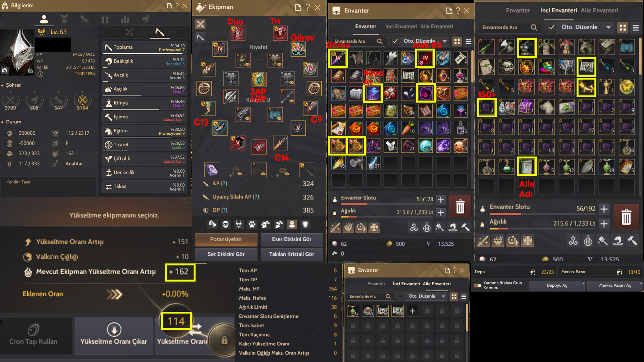Switch Envanter to list view icon
The width and height of the screenshot is (644, 362).
pos(468,41)
